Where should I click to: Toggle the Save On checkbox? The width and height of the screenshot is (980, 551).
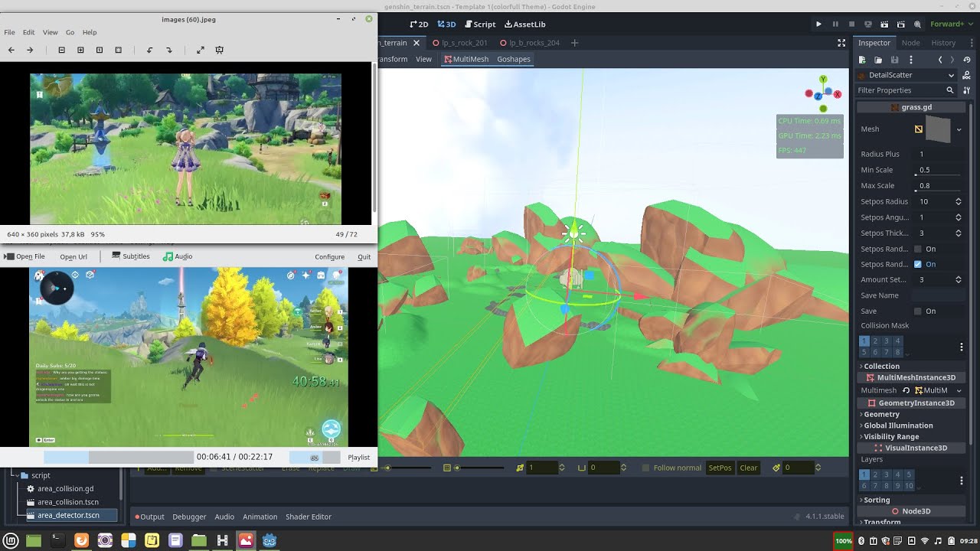tap(918, 311)
